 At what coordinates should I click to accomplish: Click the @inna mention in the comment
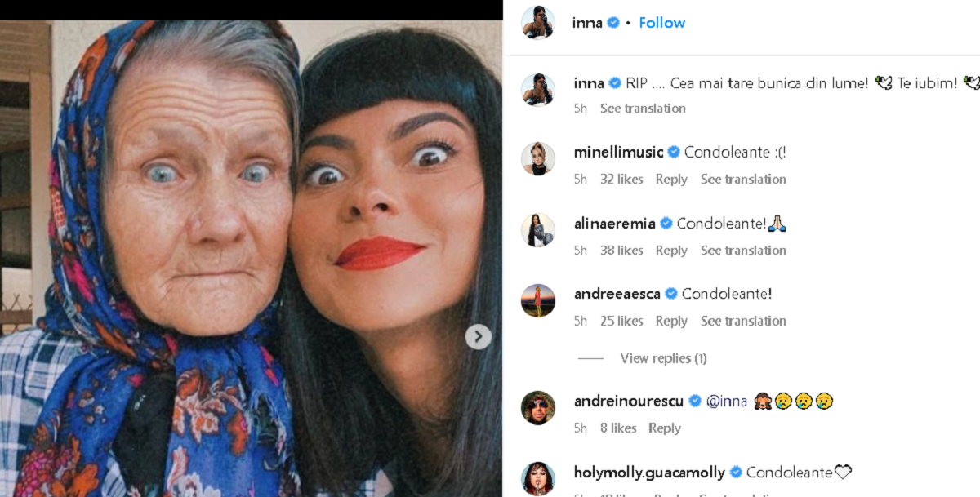point(727,401)
